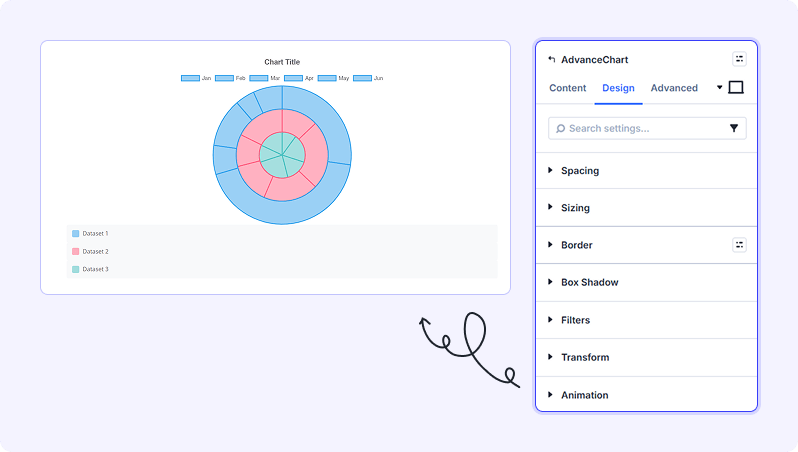
Task: Open the responsive device dropdown arrow
Action: coord(719,88)
